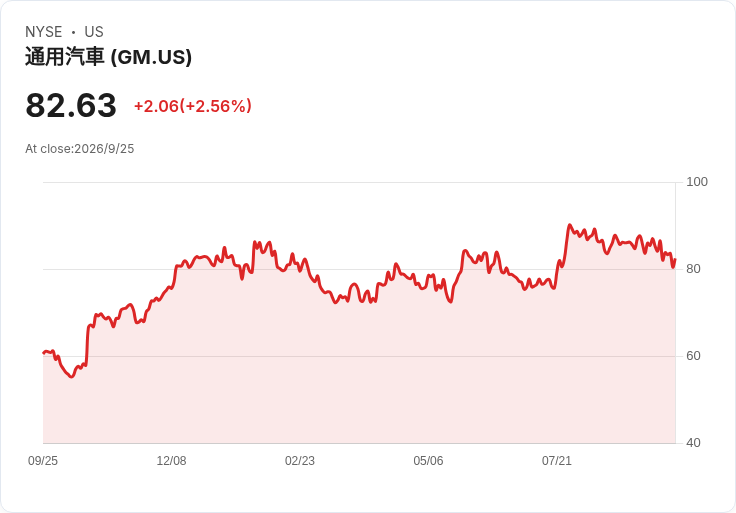The height and width of the screenshot is (513, 736).
Task: Click the At close date text
Action: [x=80, y=149]
